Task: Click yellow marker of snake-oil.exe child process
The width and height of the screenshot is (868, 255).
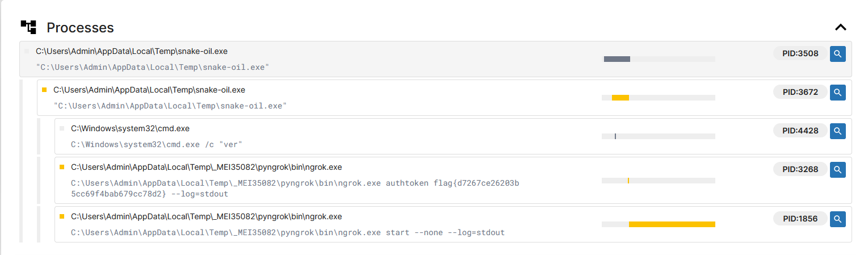Action: click(x=44, y=90)
